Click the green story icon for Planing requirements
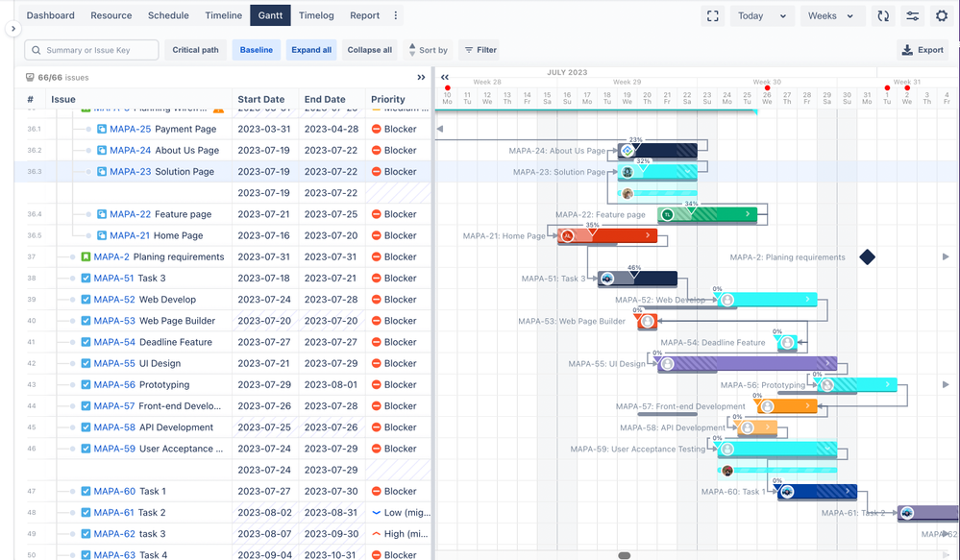This screenshot has width=960, height=560. tap(84, 256)
